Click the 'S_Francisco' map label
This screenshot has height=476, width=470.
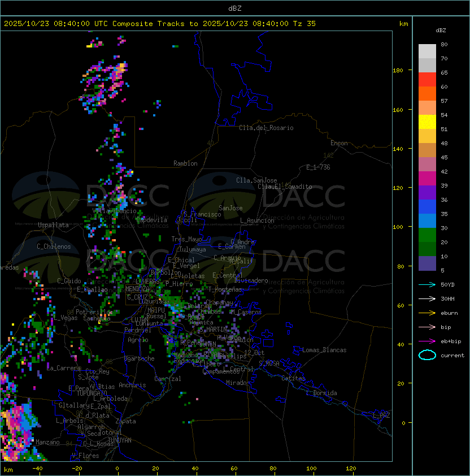point(202,214)
